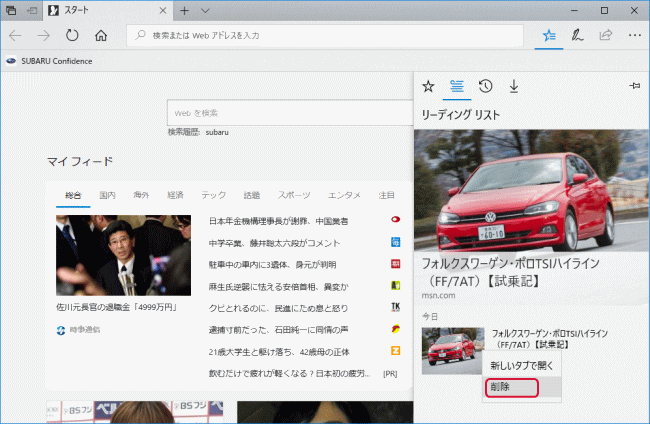Open 中学卒業、藤井聡太六段がコメント headline
The width and height of the screenshot is (650, 424).
274,243
